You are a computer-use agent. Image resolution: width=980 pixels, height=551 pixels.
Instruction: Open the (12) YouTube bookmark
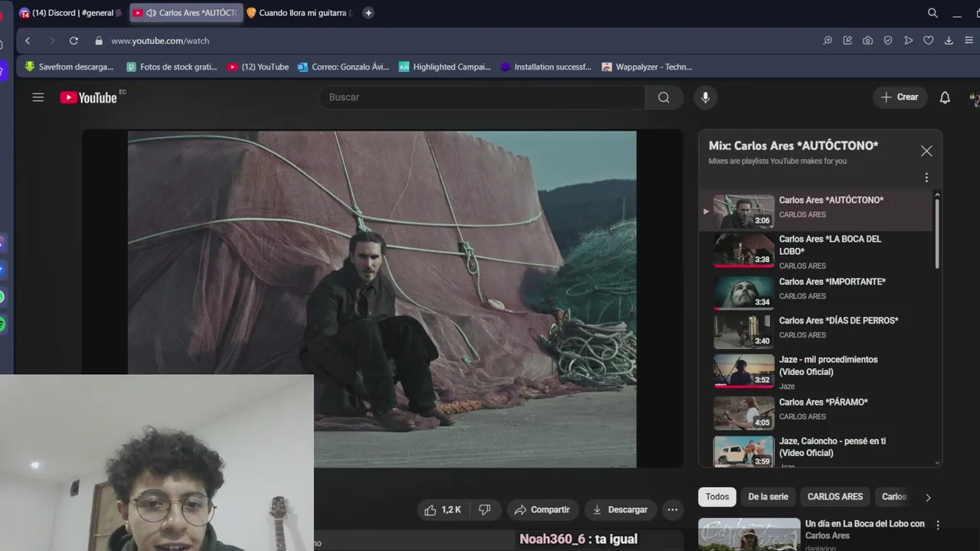[258, 67]
